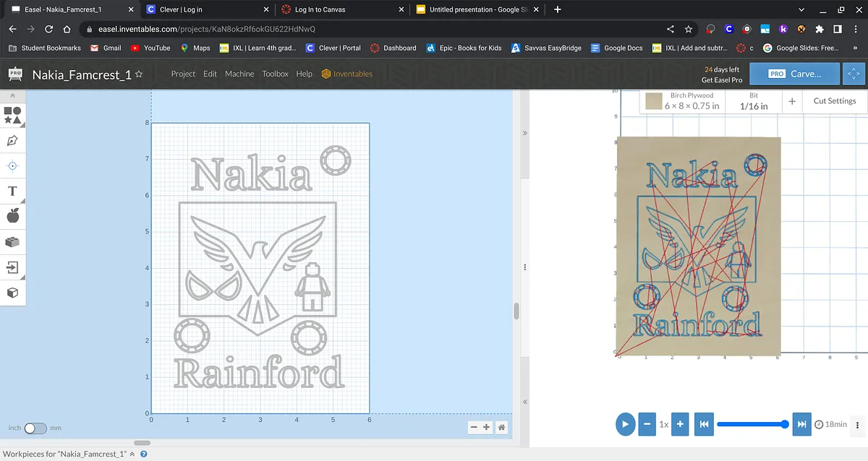Select the Shapes tool in left sidebar

click(x=12, y=115)
